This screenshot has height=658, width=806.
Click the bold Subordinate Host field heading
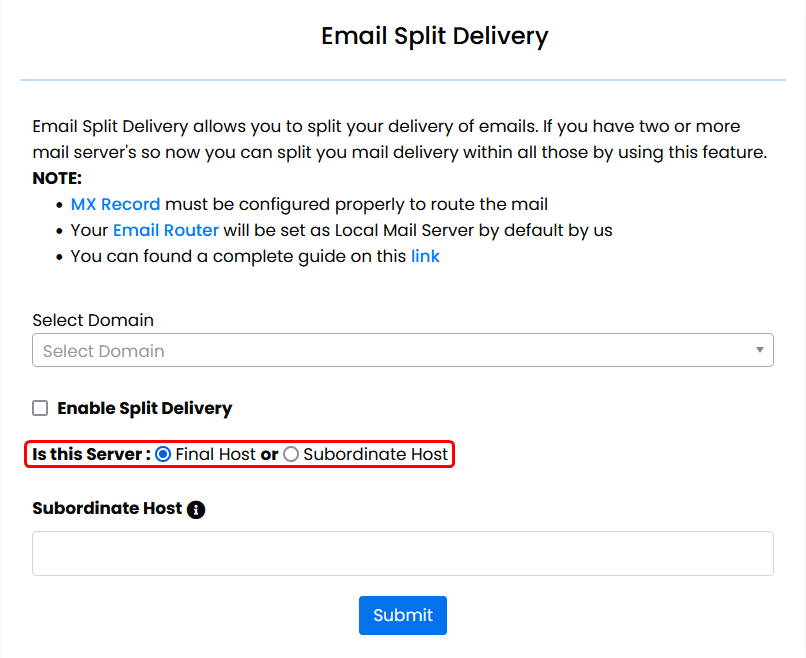click(107, 508)
